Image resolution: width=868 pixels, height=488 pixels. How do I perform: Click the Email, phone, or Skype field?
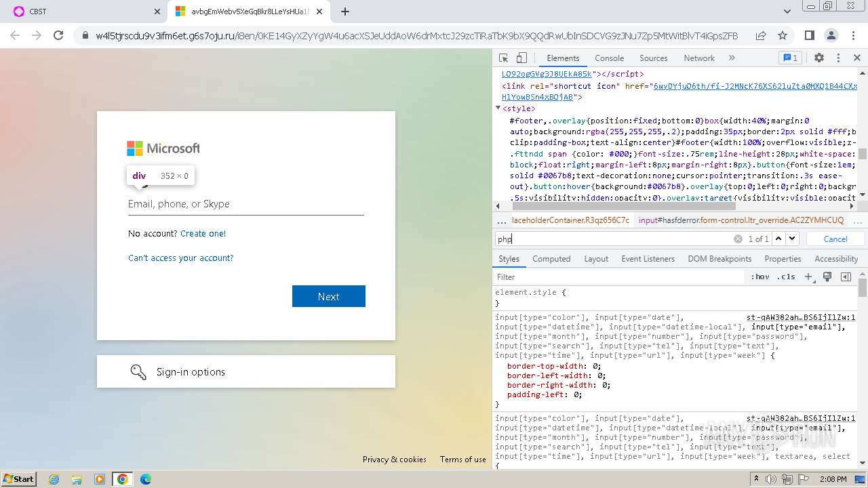(246, 204)
